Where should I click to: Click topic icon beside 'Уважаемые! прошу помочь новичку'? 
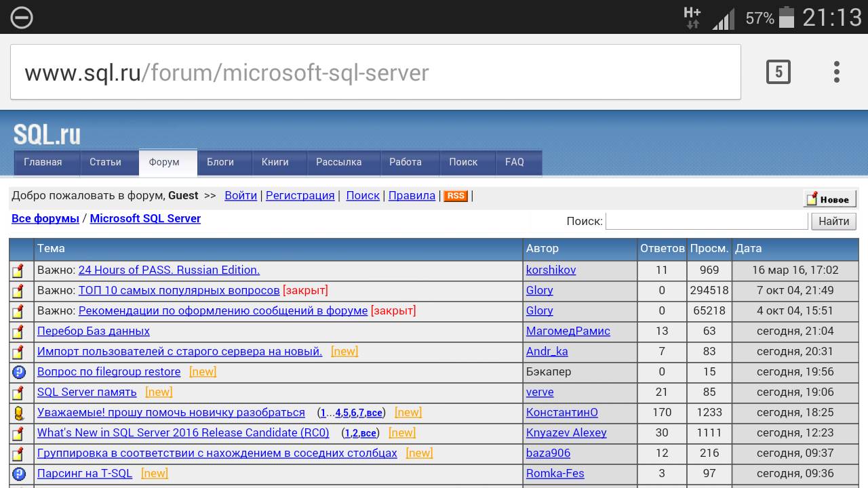[x=19, y=413]
